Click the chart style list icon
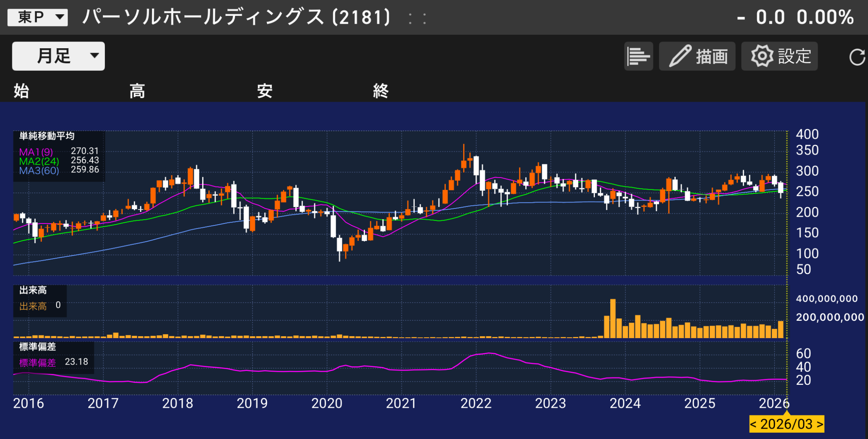This screenshot has width=868, height=439. 638,56
